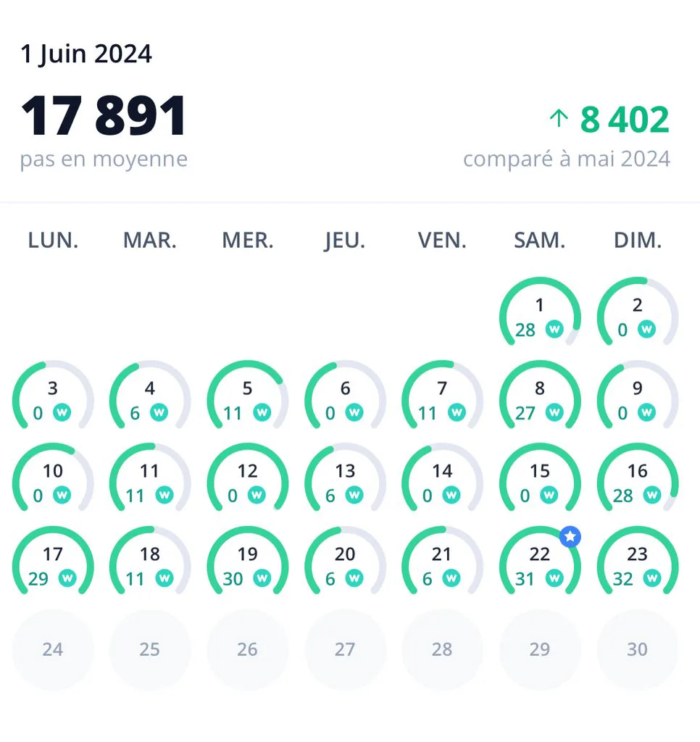Tap the 1 Juin 2024 date title
This screenshot has width=700, height=742.
86,54
